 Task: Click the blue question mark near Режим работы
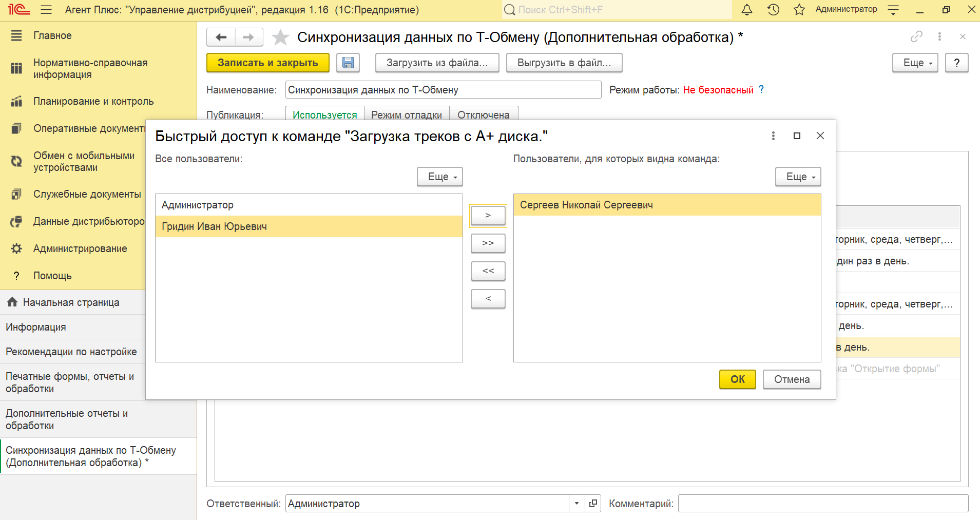761,89
